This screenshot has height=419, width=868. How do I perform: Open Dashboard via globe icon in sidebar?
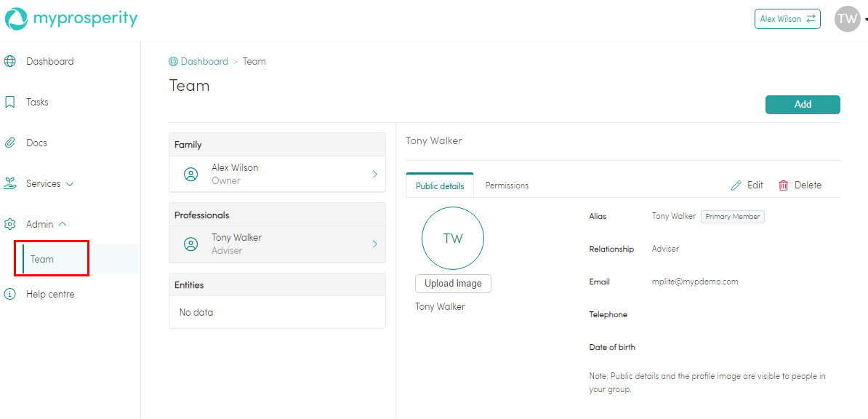pyautogui.click(x=10, y=62)
